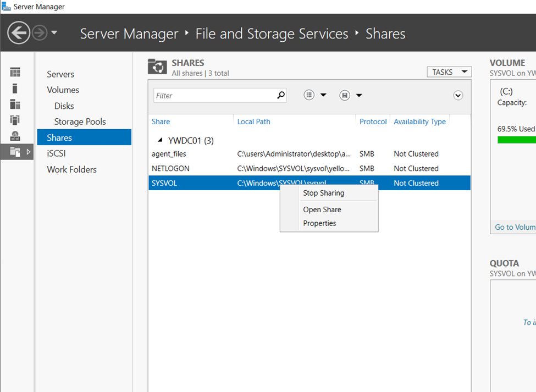Viewport: 536px width, 392px height.
Task: Open Volumes in the side navigation
Action: pyautogui.click(x=63, y=90)
